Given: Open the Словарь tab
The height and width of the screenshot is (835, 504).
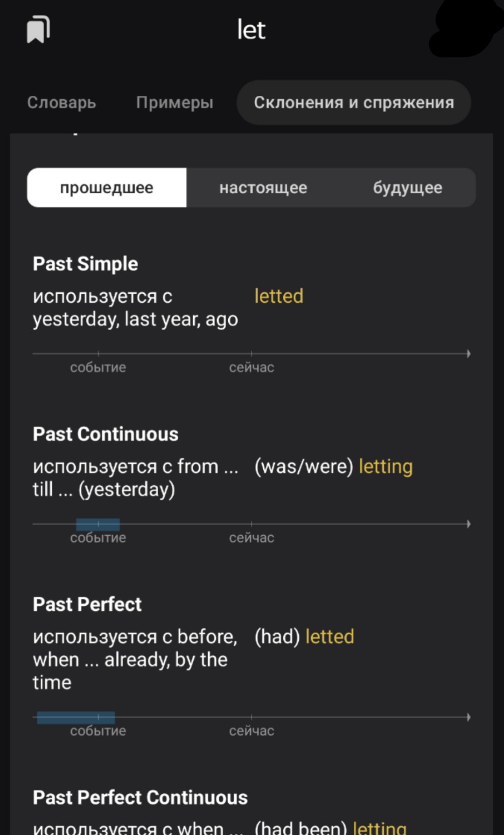Looking at the screenshot, I should 62,102.
